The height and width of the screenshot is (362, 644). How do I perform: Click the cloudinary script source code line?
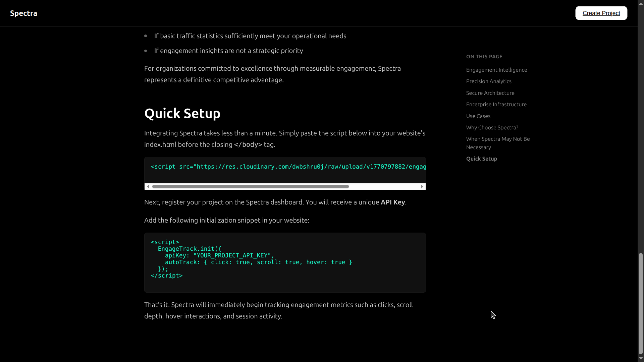point(288,167)
